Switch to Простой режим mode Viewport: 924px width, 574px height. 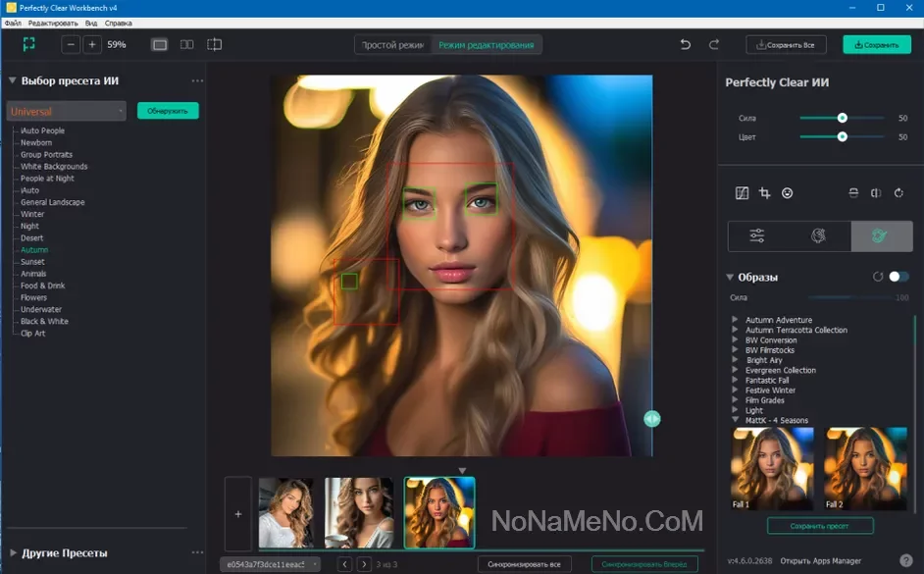pos(392,45)
